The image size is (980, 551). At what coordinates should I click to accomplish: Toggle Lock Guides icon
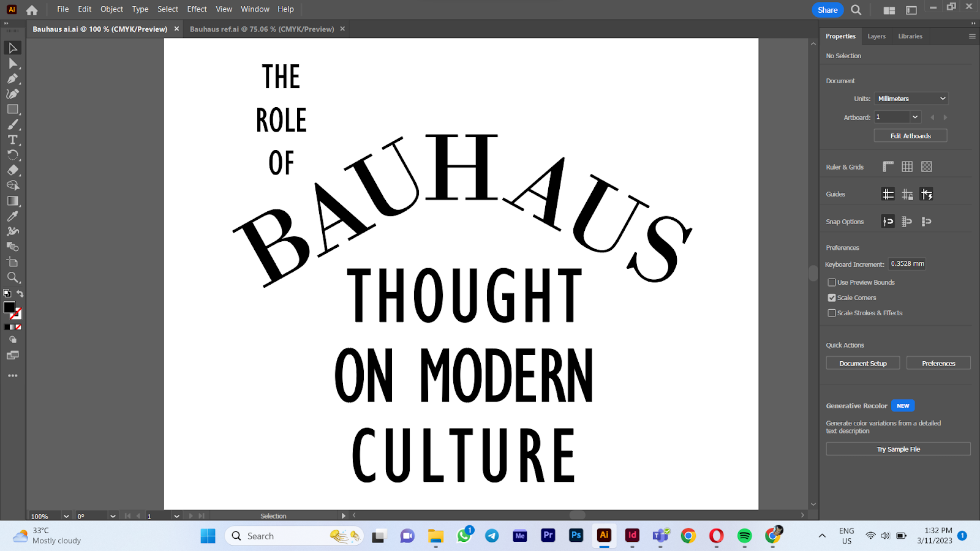pyautogui.click(x=907, y=194)
